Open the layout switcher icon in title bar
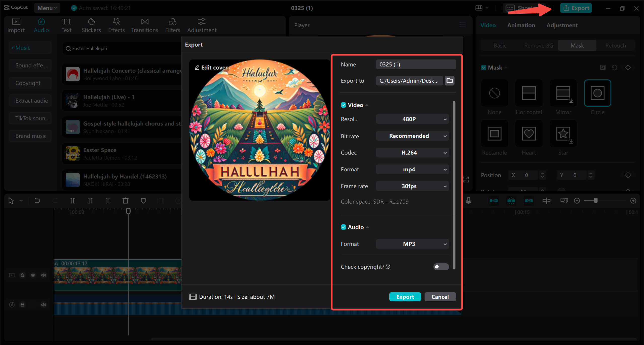644x345 pixels. coord(479,8)
